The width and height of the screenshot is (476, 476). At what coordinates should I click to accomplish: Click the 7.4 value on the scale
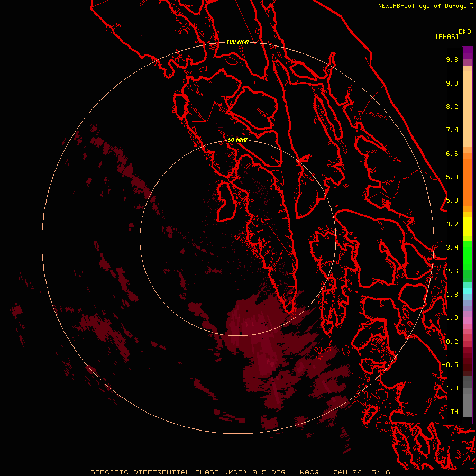tap(452, 130)
